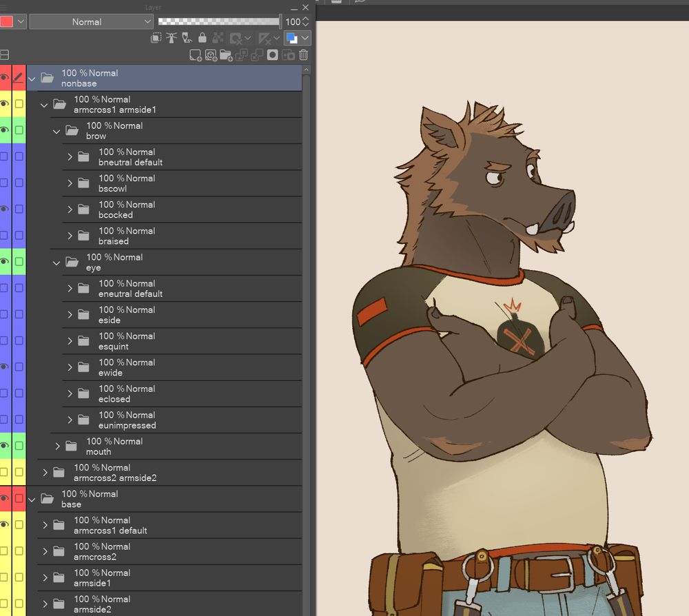
Task: Show the bscowl layer folder
Action: (4, 183)
